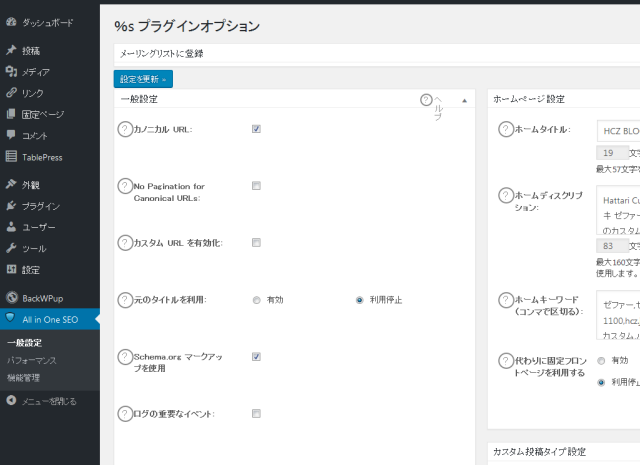This screenshot has width=640, height=465.
Task: Check the ログの重要なイベント checkbox
Action: [x=256, y=414]
